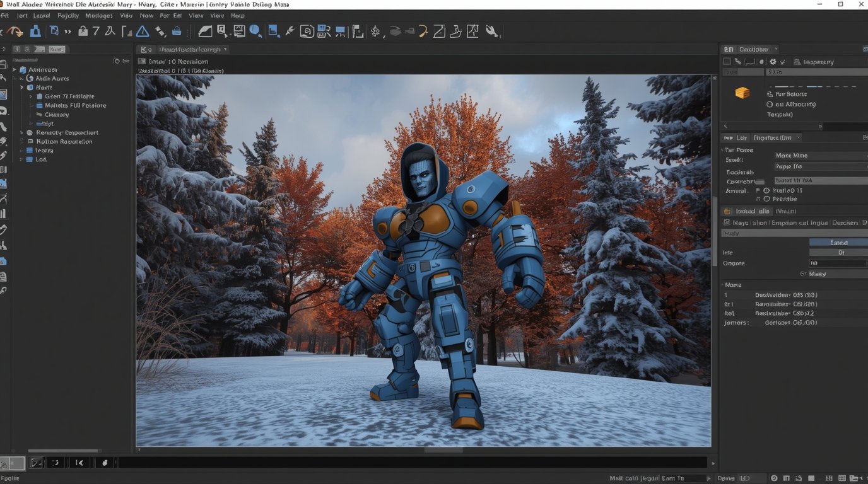
Task: Enable the first radio option beside Animal
Action: click(767, 190)
